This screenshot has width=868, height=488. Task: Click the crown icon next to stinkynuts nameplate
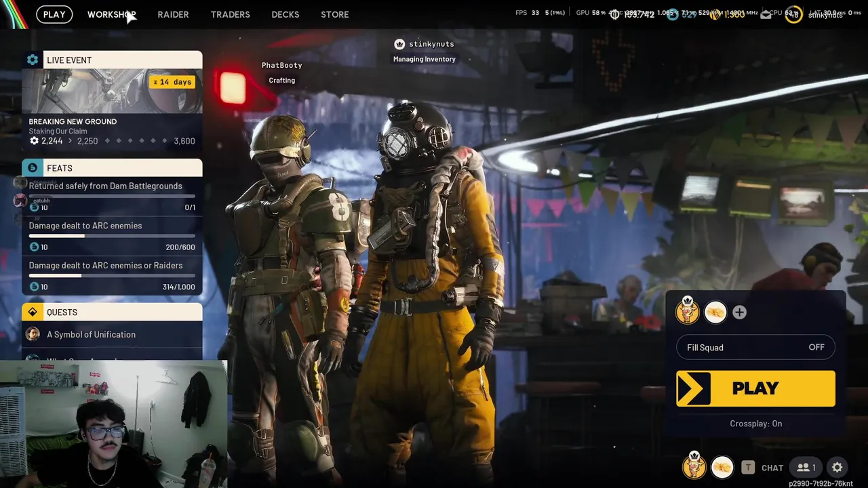coord(399,44)
